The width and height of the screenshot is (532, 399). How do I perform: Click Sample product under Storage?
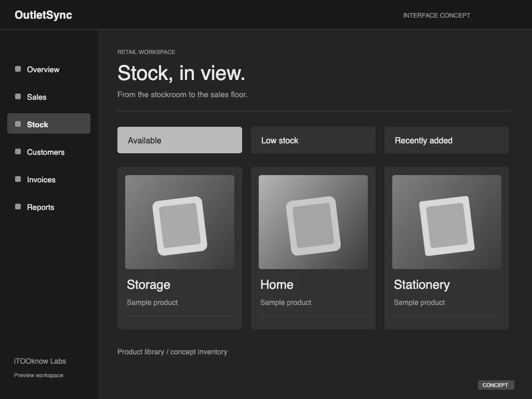coord(152,302)
